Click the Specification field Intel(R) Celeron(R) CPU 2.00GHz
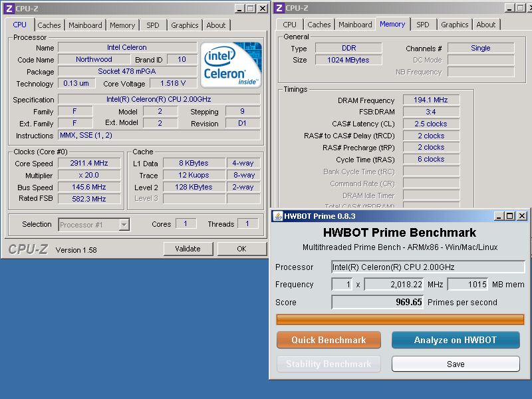 point(159,99)
